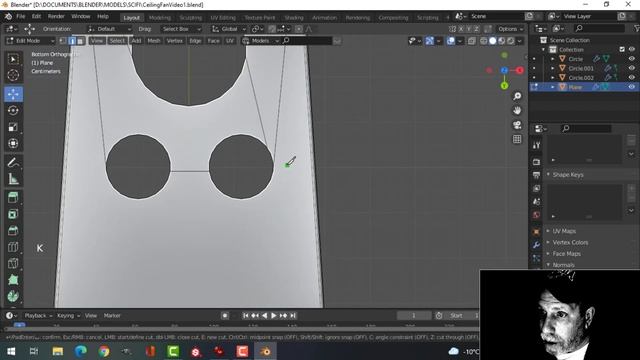
Task: Select the Select Box tool in the toolbar
Action: pos(13,59)
